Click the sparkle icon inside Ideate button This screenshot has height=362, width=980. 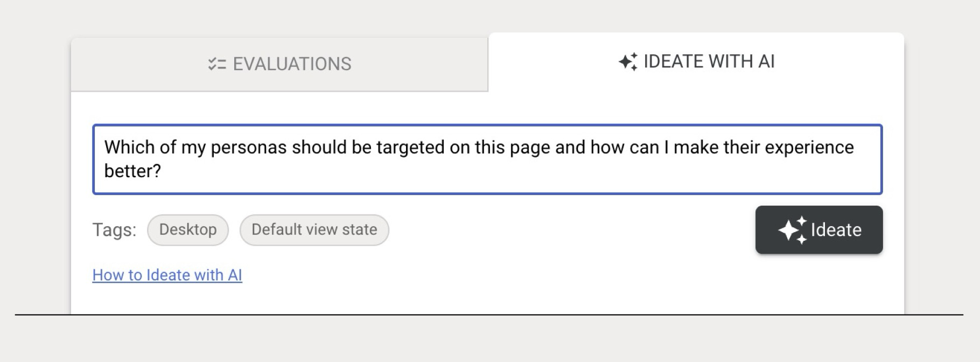[793, 230]
